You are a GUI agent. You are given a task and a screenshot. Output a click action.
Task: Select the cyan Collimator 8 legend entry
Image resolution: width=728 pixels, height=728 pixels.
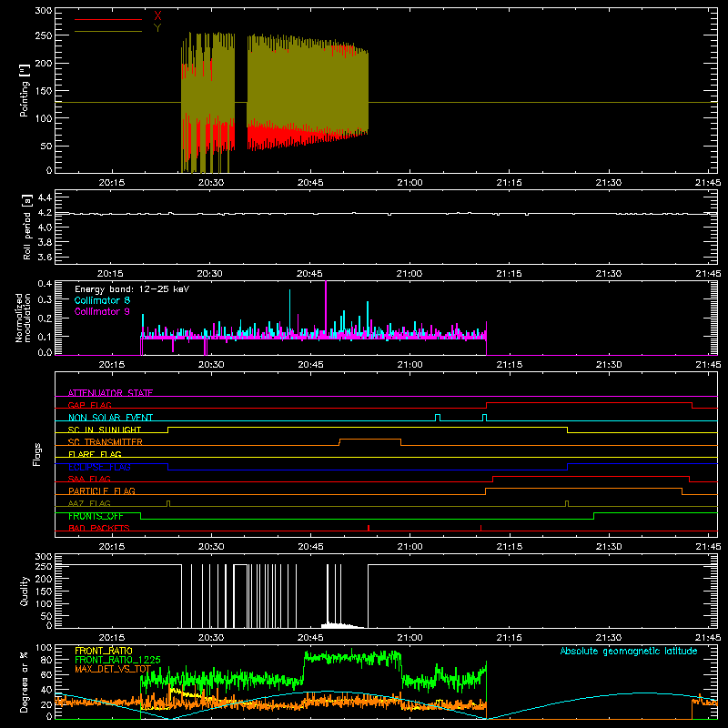pos(102,300)
